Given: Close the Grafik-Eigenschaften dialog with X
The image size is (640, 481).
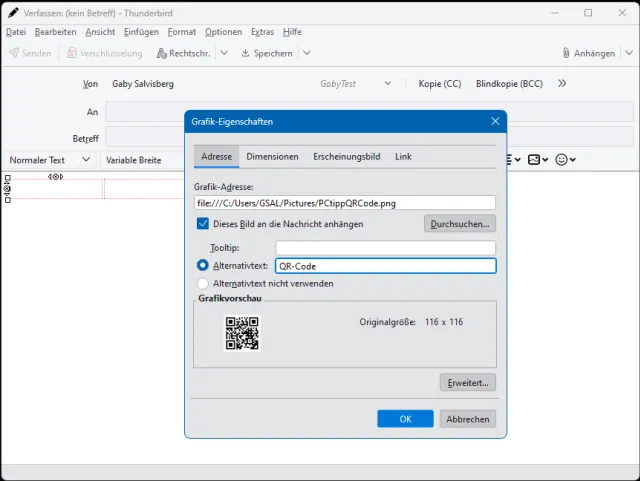Looking at the screenshot, I should pos(494,121).
